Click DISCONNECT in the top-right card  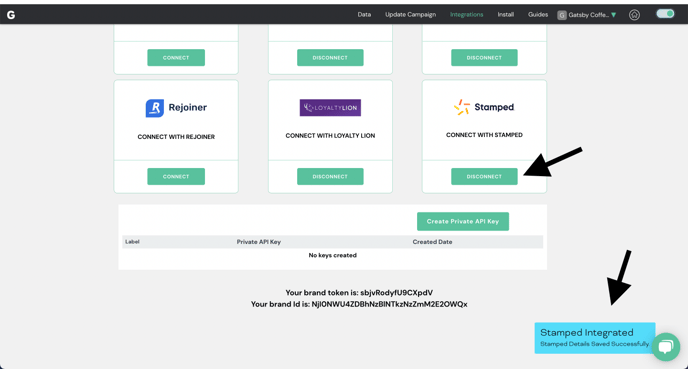tap(484, 57)
